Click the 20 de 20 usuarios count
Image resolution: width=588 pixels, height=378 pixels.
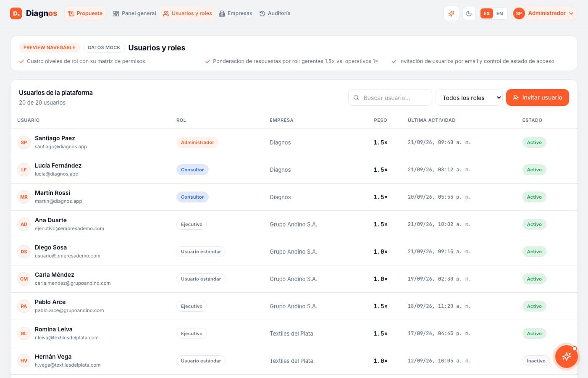tap(42, 102)
